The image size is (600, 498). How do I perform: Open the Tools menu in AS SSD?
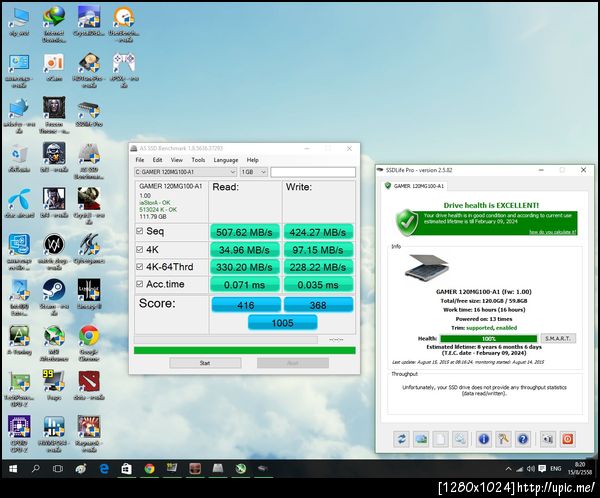point(198,160)
